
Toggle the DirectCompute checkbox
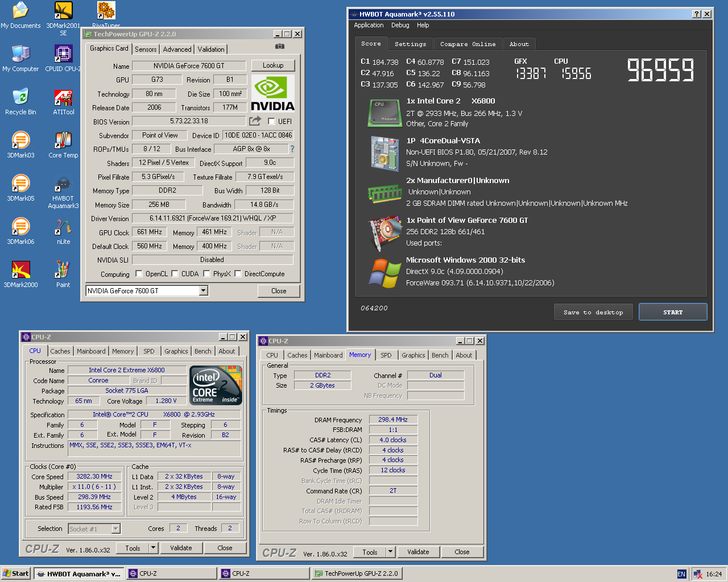pos(238,273)
